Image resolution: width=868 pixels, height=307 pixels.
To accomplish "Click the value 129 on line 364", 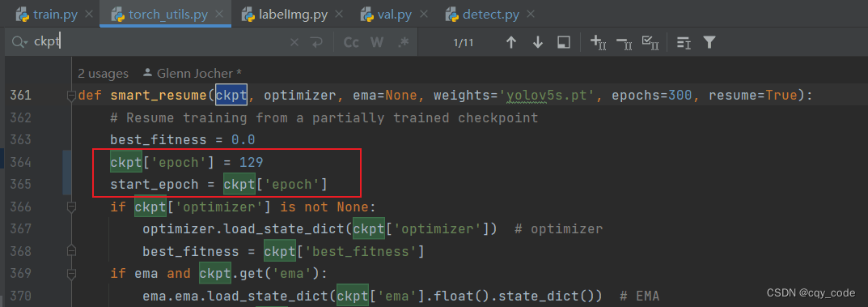I will click(251, 162).
